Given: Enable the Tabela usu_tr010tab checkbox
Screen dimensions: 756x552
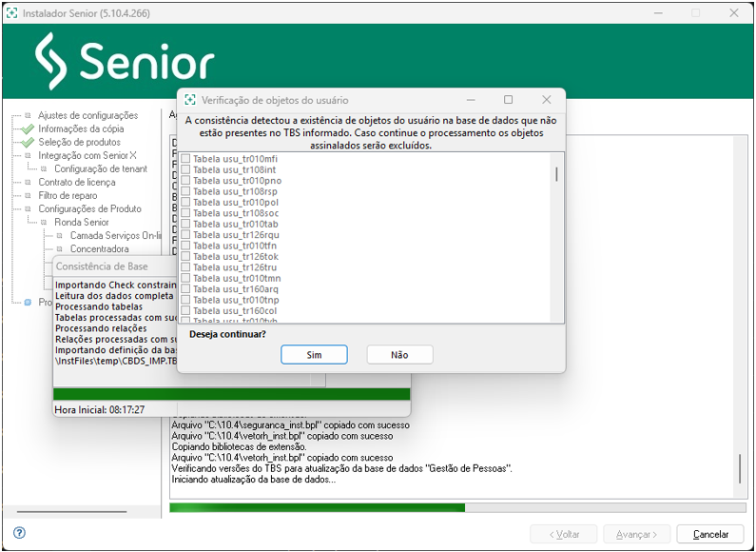Looking at the screenshot, I should [x=185, y=224].
